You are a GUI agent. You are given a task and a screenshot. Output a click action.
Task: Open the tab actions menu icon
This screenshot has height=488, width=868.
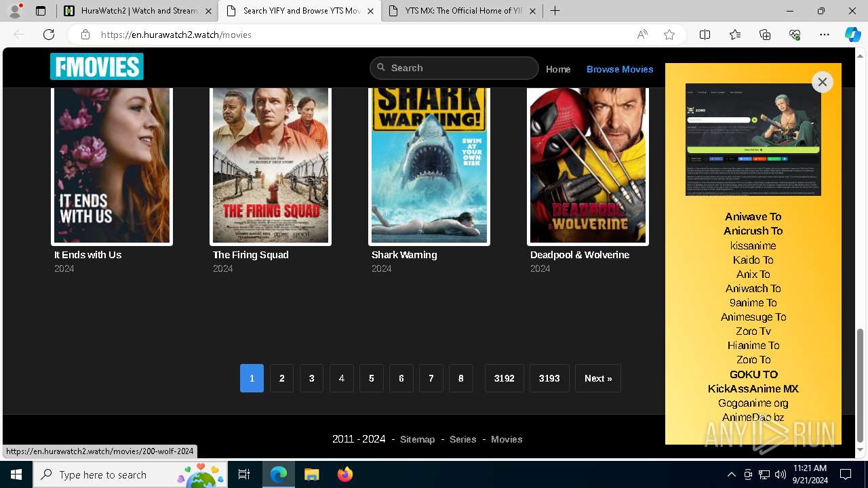pyautogui.click(x=41, y=11)
